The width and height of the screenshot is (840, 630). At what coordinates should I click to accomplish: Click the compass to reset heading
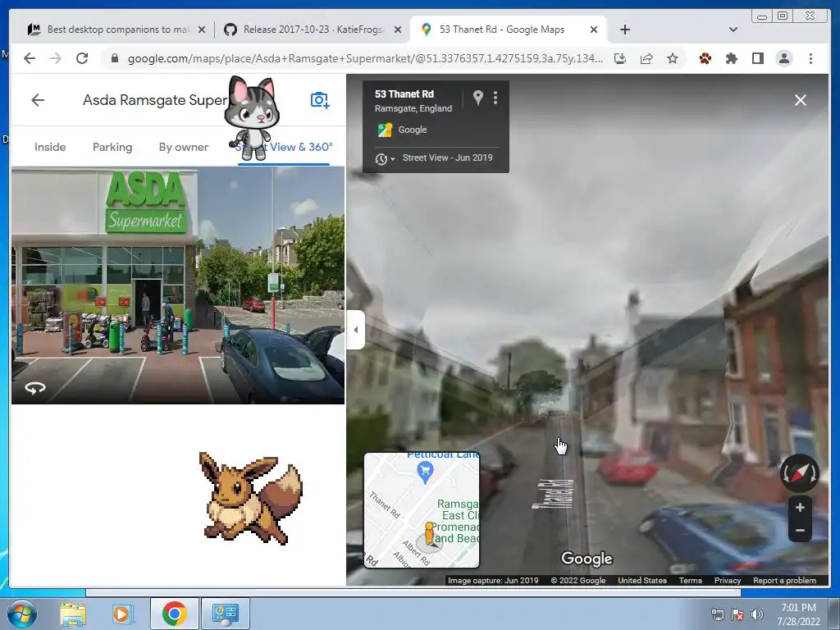(x=799, y=473)
